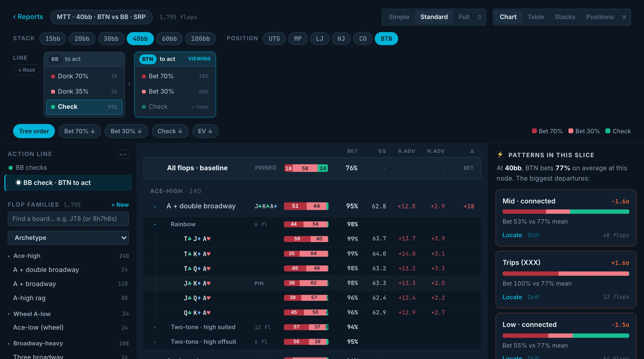
Task: Sort by Bet 70% descending
Action: 80,131
